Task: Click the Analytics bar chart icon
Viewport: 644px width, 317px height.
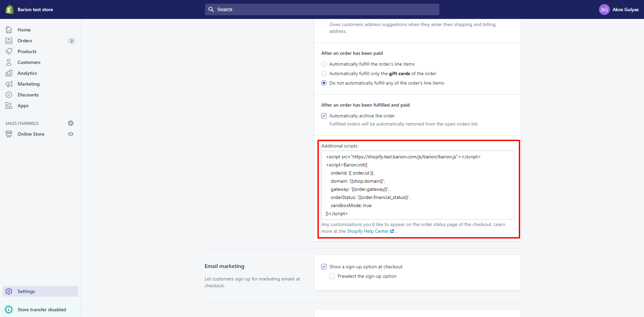Action: click(x=9, y=73)
